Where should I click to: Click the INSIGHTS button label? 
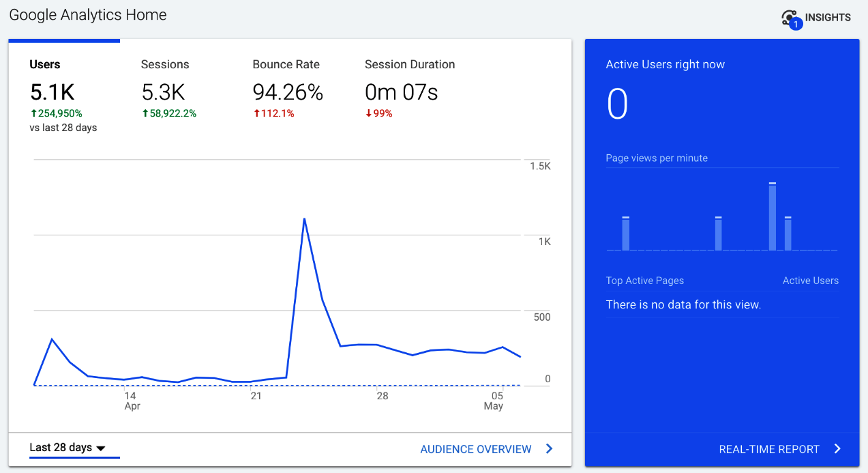click(x=828, y=18)
